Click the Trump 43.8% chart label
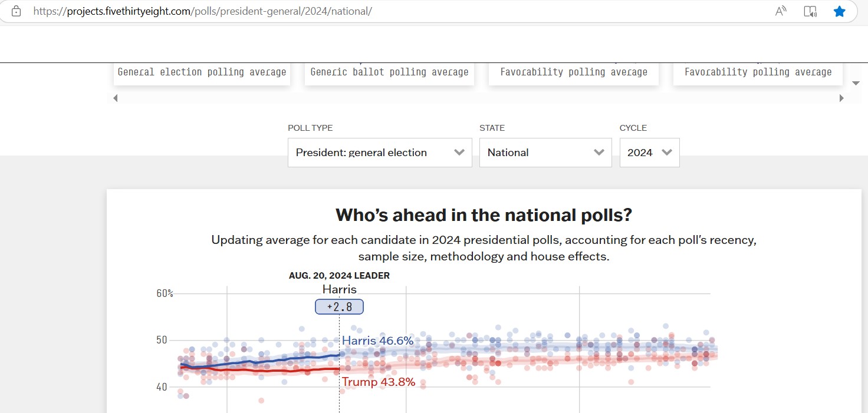This screenshot has height=413, width=868. tap(379, 382)
